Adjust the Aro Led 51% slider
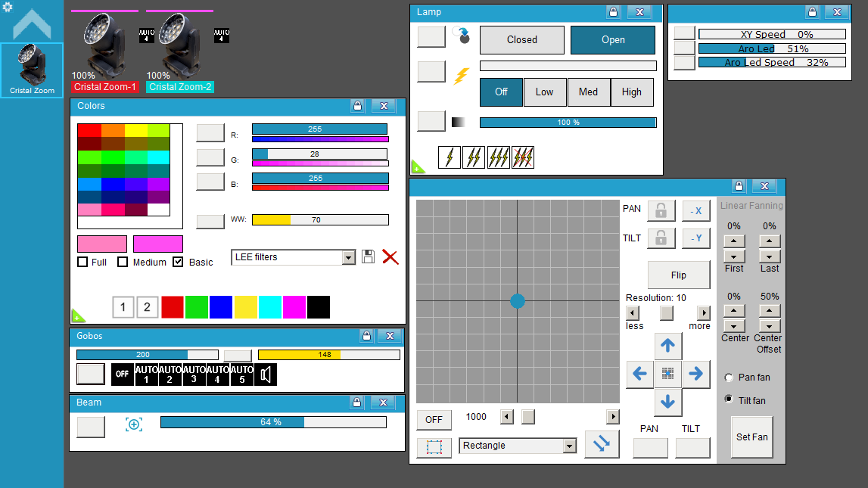The image size is (868, 488). coord(772,48)
